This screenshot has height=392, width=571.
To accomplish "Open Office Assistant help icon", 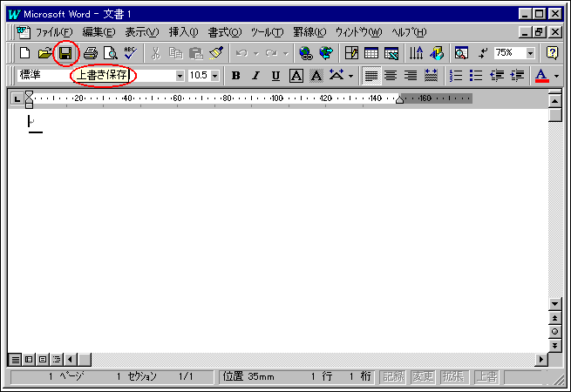I will [552, 53].
